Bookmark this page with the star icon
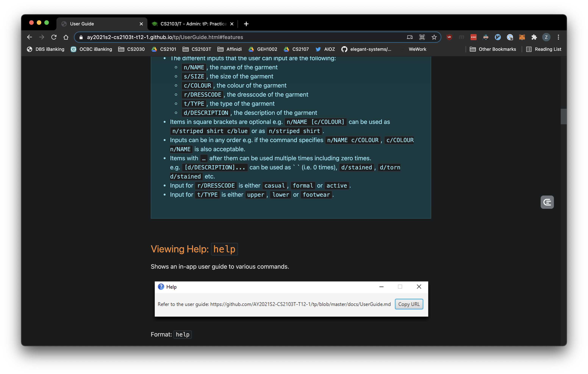 tap(434, 37)
